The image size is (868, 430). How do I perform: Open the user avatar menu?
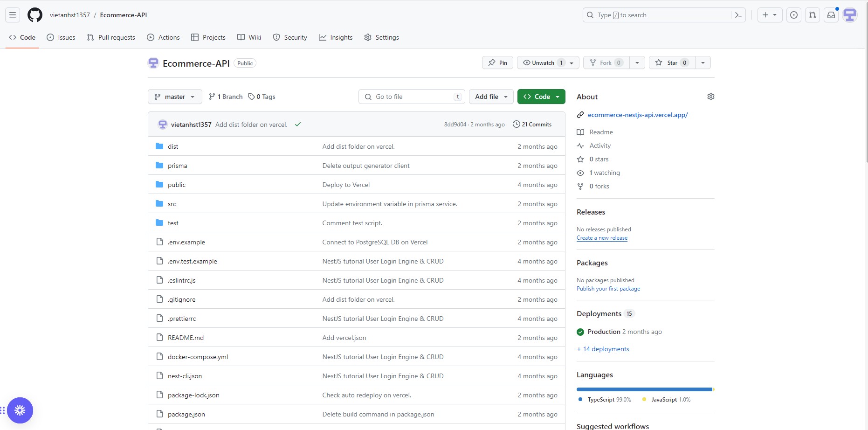click(850, 15)
